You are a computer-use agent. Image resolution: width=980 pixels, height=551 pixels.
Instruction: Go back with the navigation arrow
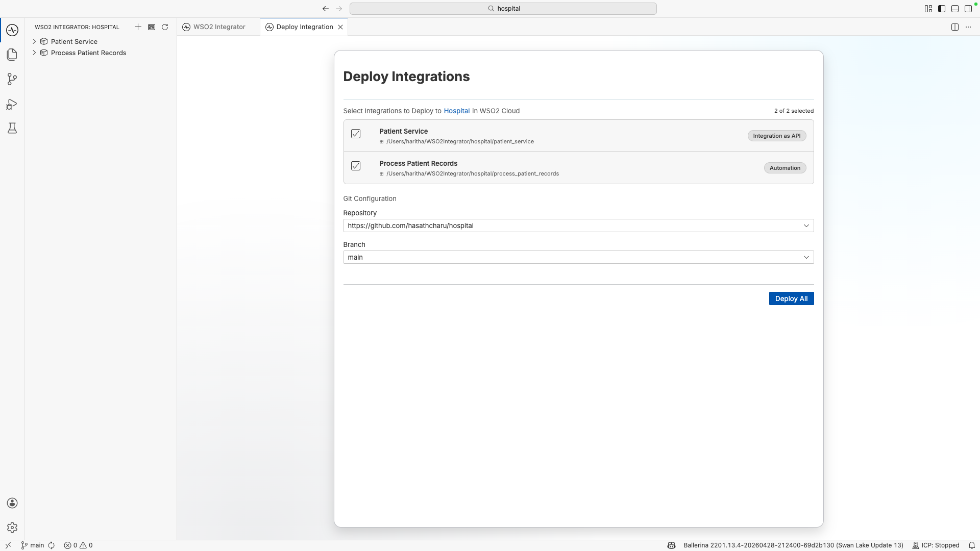326,9
